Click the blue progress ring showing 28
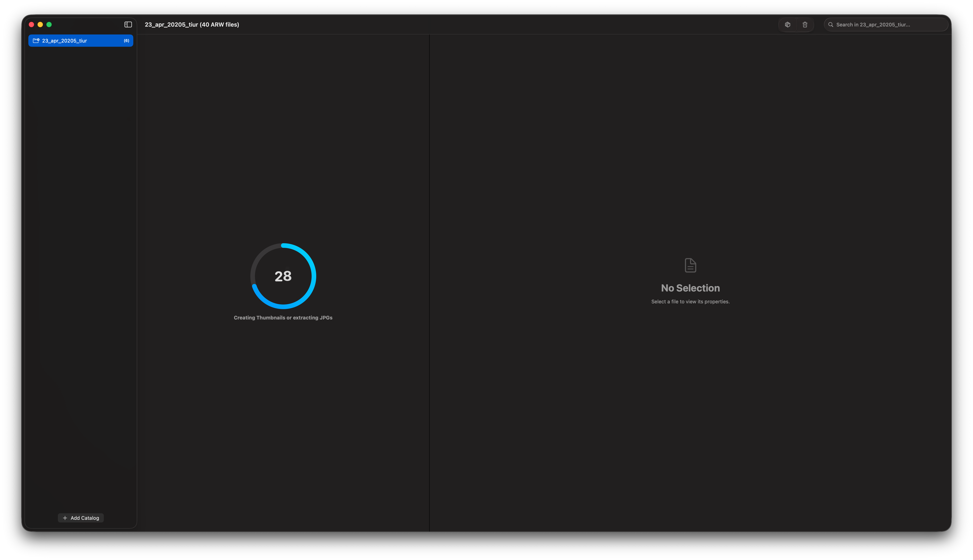The image size is (973, 560). [283, 276]
